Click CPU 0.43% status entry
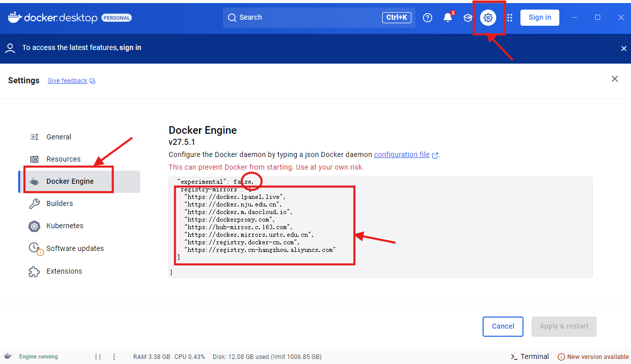 (x=190, y=357)
